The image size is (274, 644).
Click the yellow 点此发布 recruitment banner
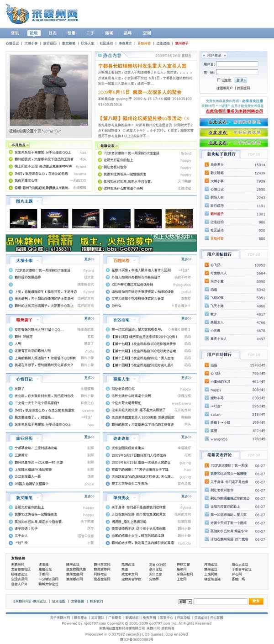[234, 132]
